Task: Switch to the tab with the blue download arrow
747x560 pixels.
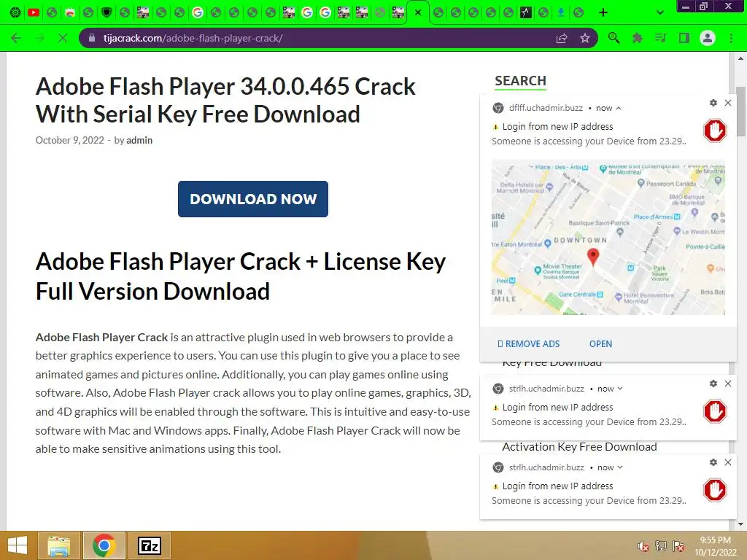Action: (x=561, y=12)
